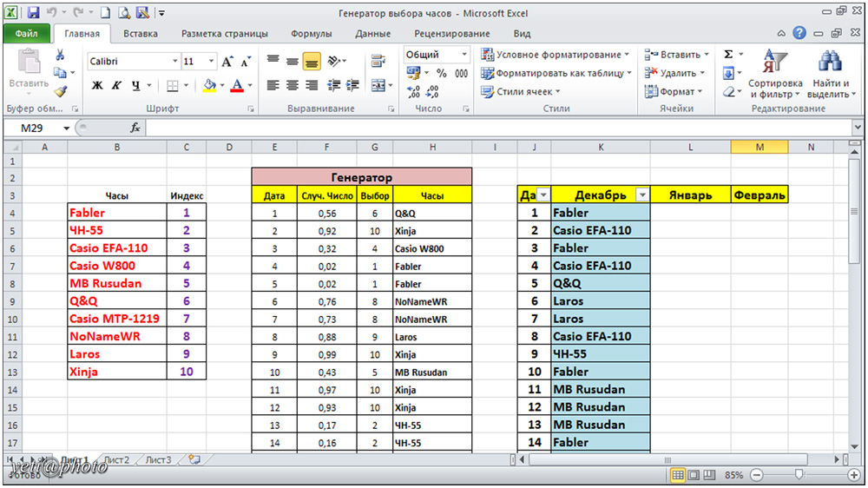Screen dimensions: 868x488
Task: Click the AutoSum sigma icon
Action: point(728,54)
